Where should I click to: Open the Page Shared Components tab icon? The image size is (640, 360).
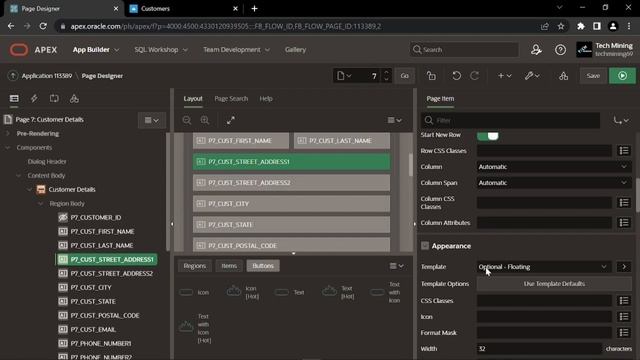coord(74,98)
